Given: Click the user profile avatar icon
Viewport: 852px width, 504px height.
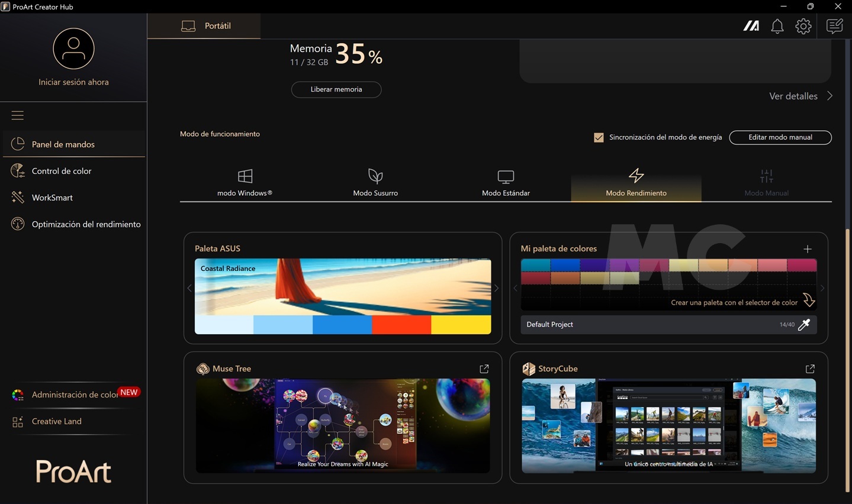Looking at the screenshot, I should pyautogui.click(x=73, y=49).
